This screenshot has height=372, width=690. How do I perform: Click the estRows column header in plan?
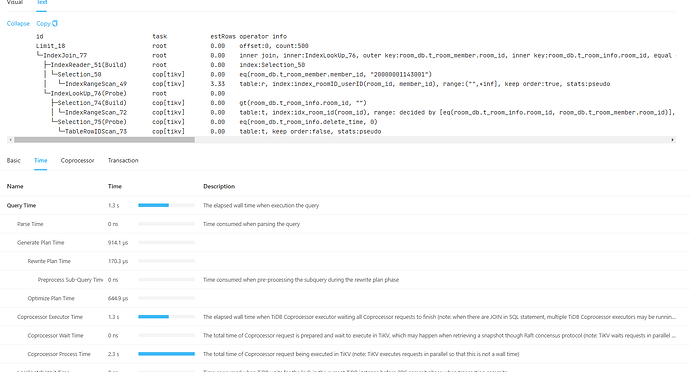pos(223,37)
